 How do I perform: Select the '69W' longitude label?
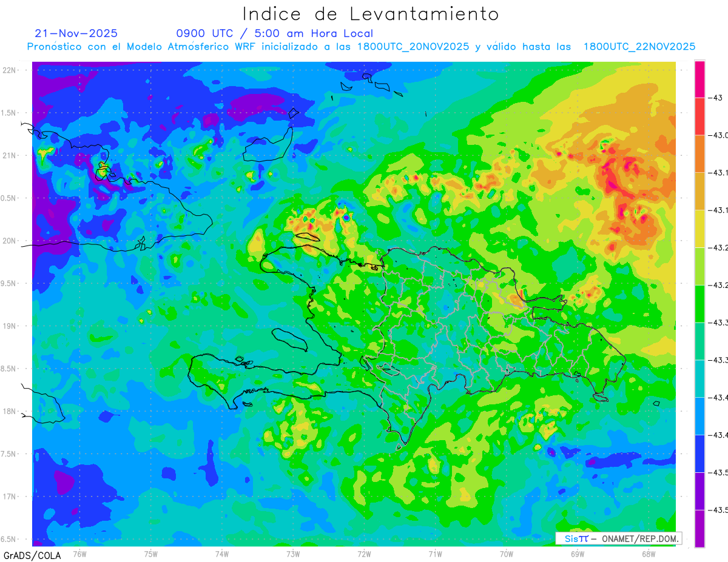click(577, 554)
